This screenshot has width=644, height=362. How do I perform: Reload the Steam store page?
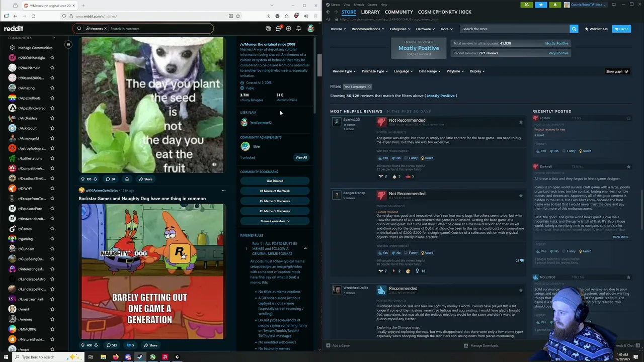click(x=329, y=19)
